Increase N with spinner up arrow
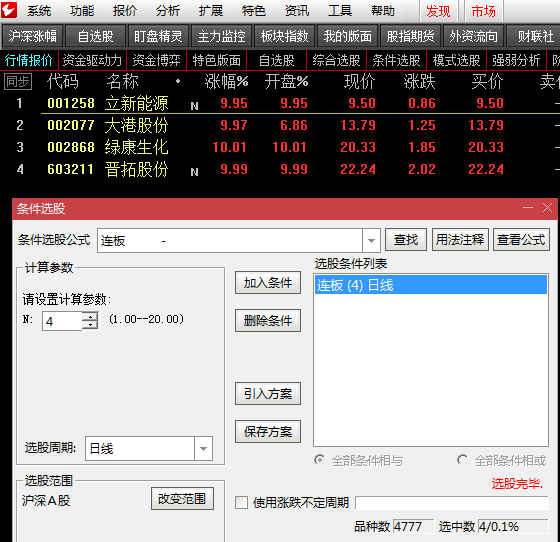Screen dimensions: 560x542 (x=90, y=317)
